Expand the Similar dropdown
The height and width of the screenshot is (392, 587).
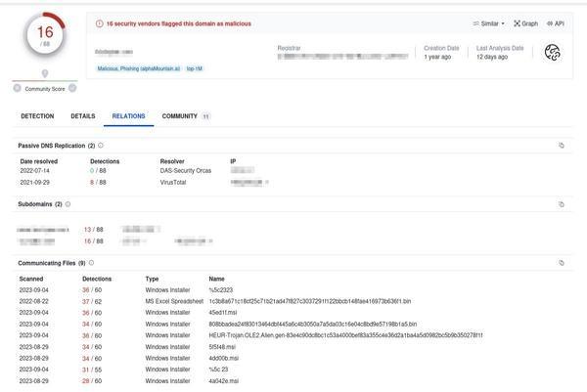(x=487, y=23)
